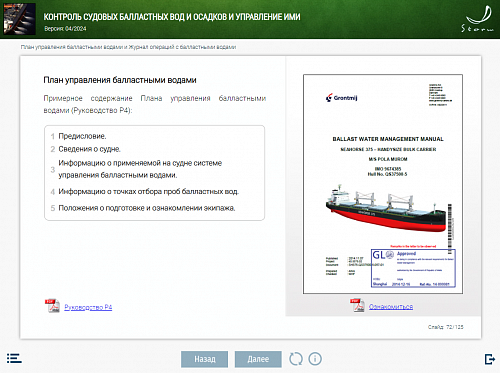500x373 pixels.
Task: Click the breadcrumb section title under header
Action: (128, 47)
